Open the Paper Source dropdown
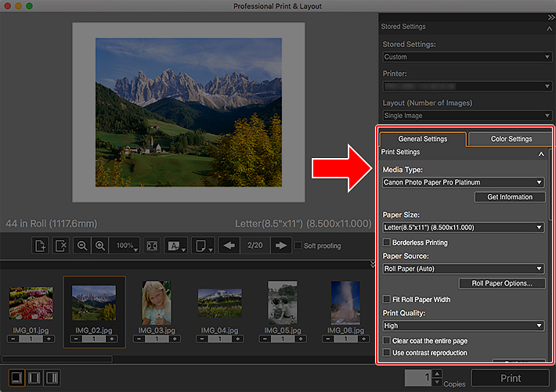This screenshot has height=392, width=556. (463, 268)
